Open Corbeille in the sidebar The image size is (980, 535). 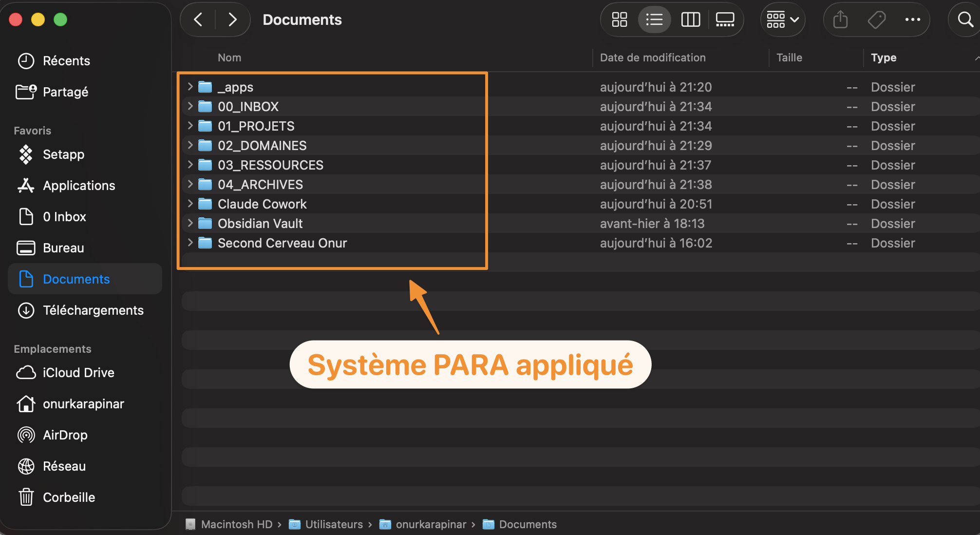85,497
